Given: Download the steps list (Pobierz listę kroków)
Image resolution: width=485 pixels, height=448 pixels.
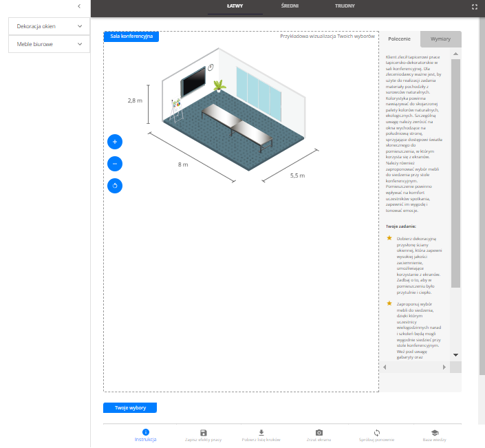Looking at the screenshot, I should 261,432.
